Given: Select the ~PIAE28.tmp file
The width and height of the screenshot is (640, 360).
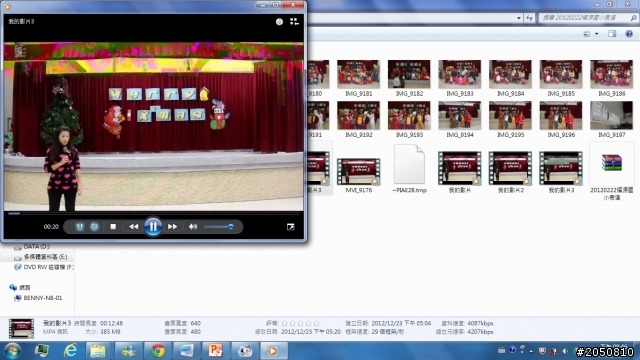Looking at the screenshot, I should [409, 164].
